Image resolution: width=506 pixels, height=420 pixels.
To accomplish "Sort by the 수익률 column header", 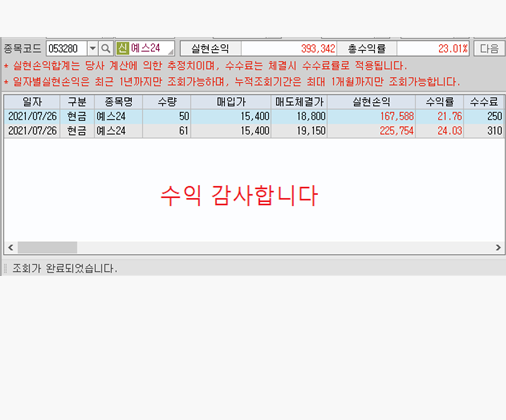I will pos(439,102).
